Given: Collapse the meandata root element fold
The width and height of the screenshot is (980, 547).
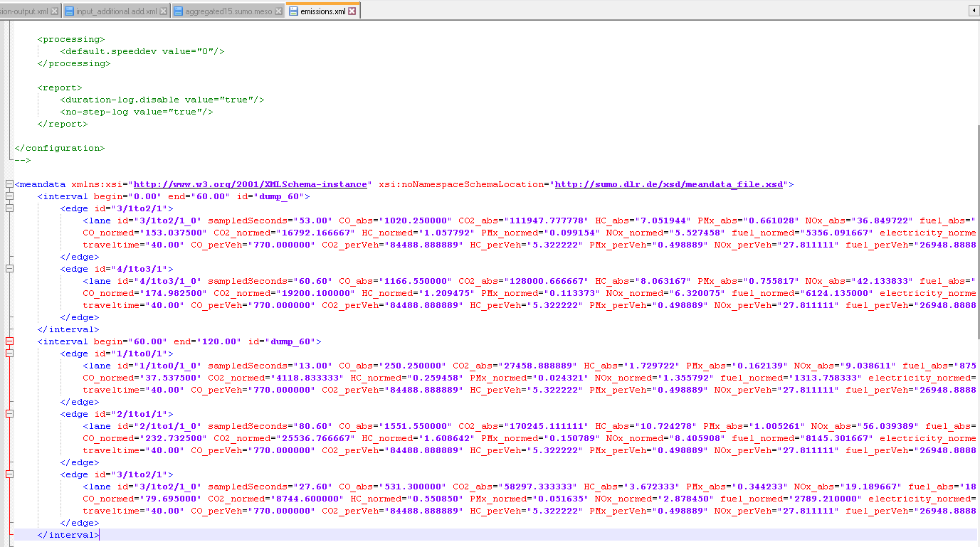Looking at the screenshot, I should [9, 184].
